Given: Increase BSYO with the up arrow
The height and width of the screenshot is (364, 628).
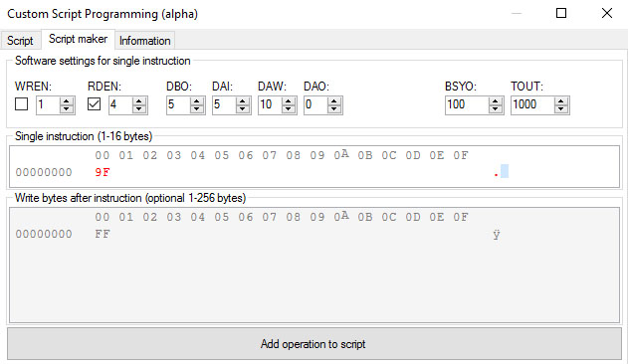Looking at the screenshot, I should coord(496,100).
